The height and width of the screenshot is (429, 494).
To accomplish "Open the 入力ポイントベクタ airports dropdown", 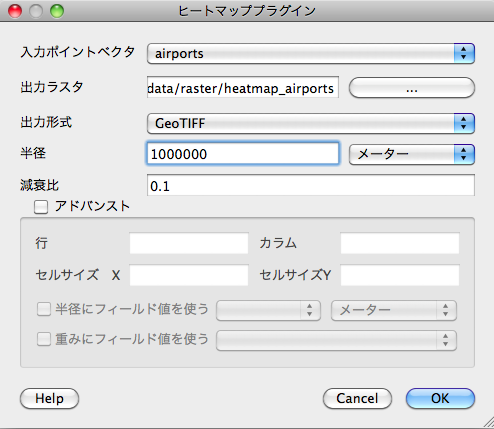I will click(x=311, y=53).
